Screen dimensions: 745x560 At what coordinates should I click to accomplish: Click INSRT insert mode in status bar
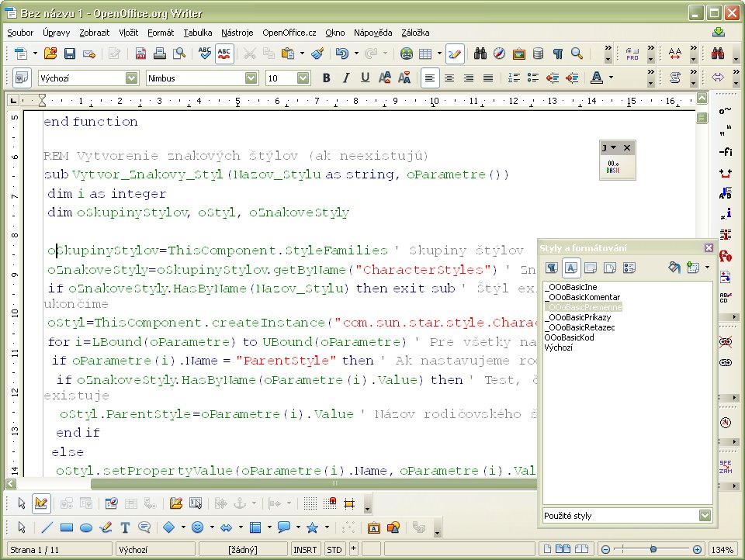click(305, 550)
